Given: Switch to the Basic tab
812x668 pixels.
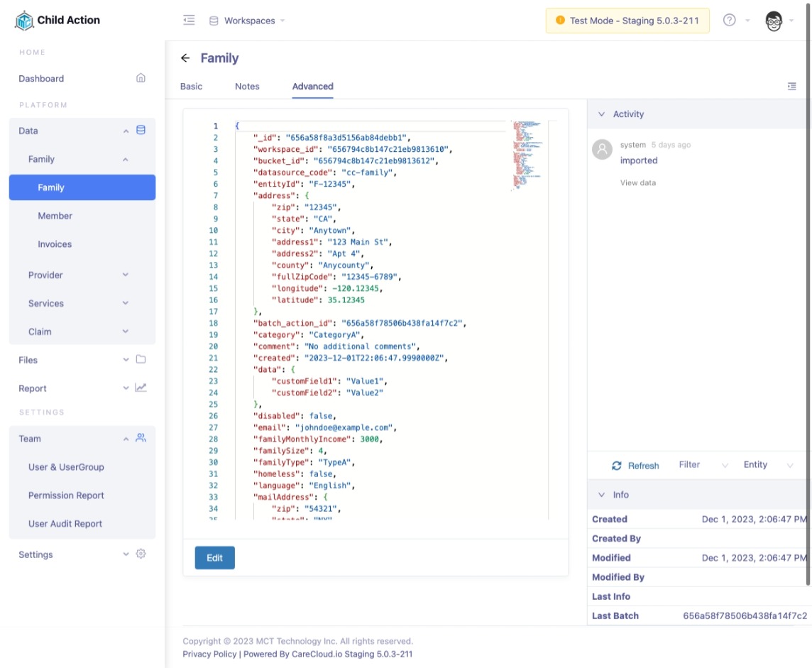Looking at the screenshot, I should (191, 87).
